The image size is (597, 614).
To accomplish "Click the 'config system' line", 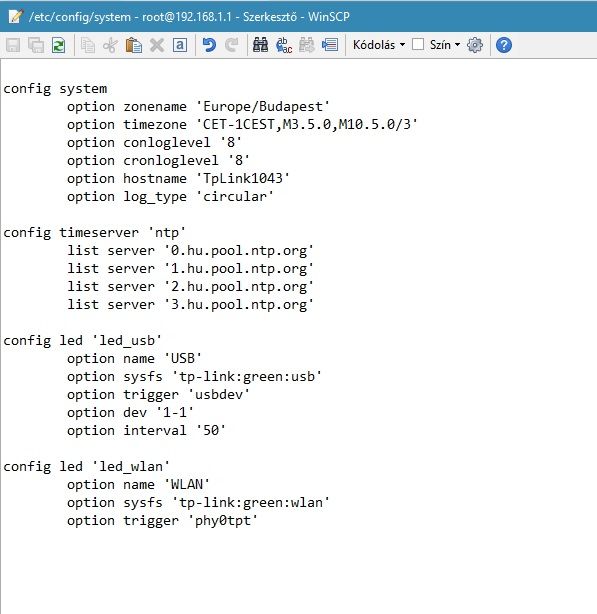I will pyautogui.click(x=55, y=89).
